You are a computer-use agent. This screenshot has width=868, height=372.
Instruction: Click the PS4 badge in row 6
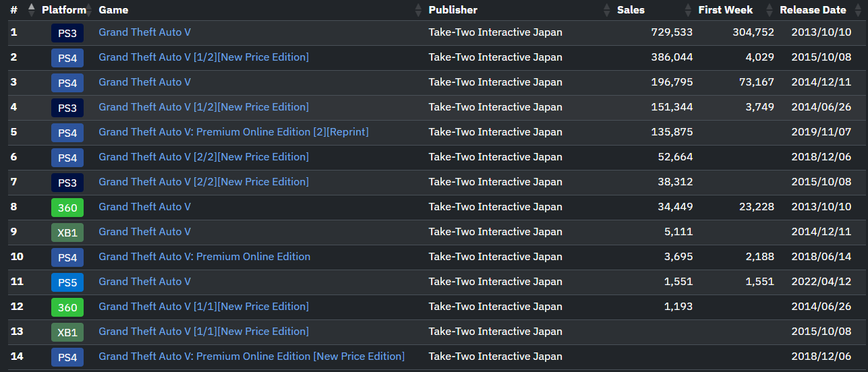(x=67, y=158)
